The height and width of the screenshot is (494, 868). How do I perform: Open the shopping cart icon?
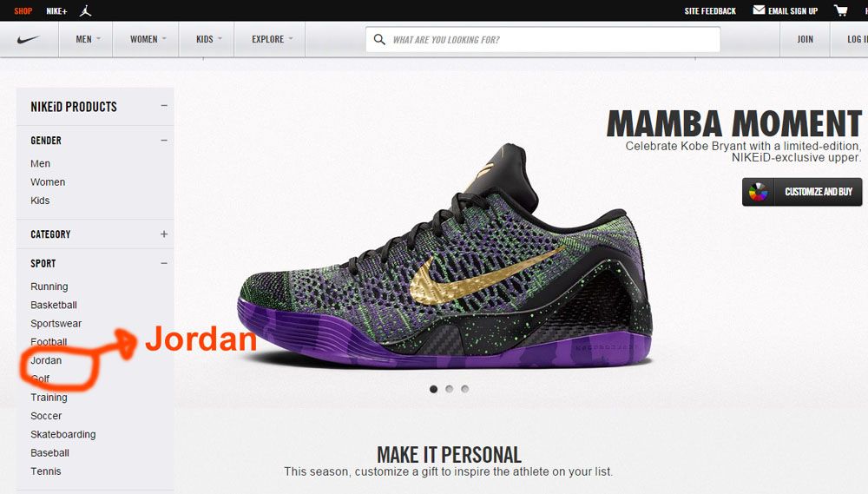point(841,10)
